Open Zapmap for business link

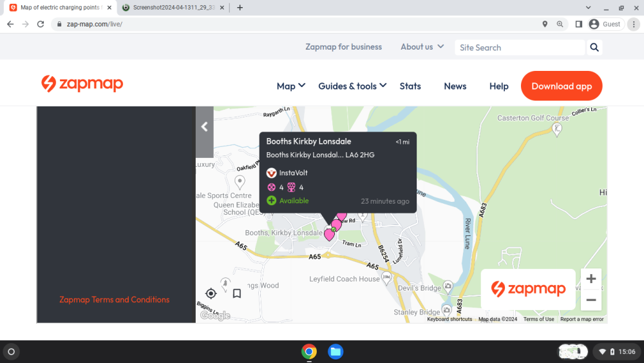click(x=343, y=47)
